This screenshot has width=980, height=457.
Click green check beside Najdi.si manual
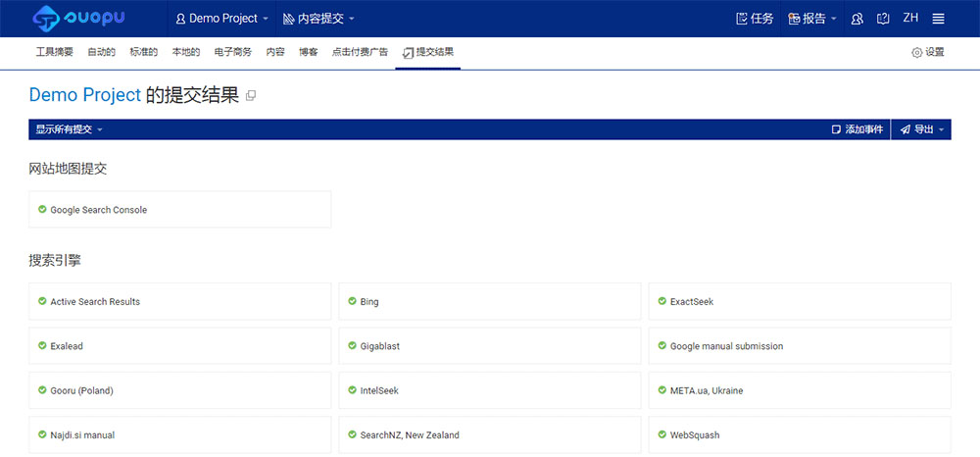[42, 433]
